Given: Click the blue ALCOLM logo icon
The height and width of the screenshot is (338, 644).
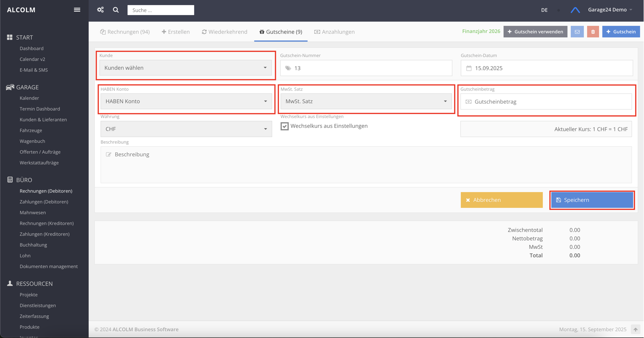Looking at the screenshot, I should [575, 10].
